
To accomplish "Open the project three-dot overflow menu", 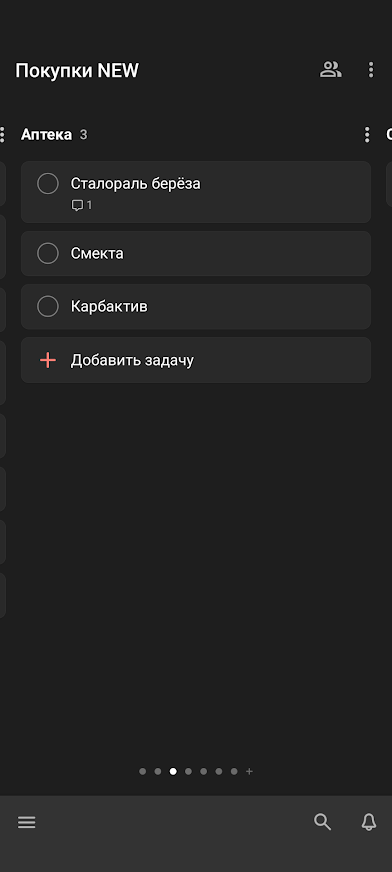I will point(371,70).
